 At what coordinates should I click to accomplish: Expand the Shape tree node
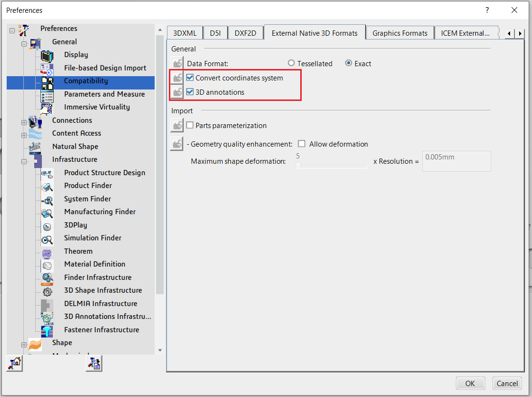click(24, 345)
